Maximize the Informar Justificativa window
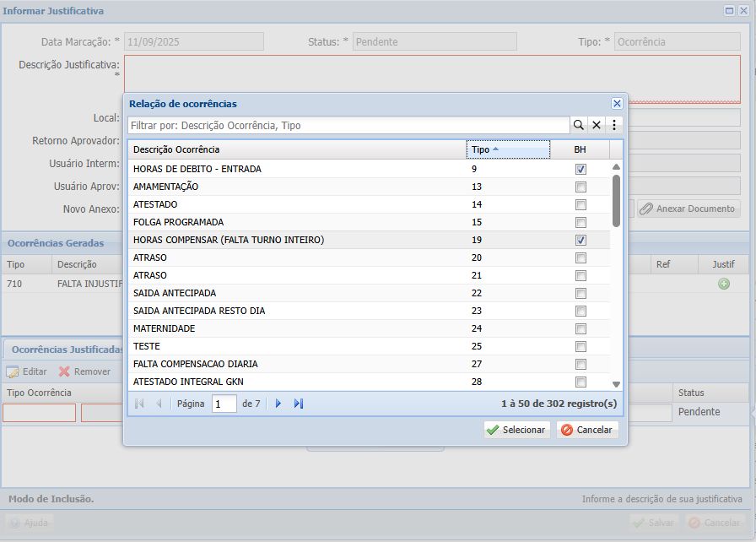756x542 pixels. click(x=730, y=11)
